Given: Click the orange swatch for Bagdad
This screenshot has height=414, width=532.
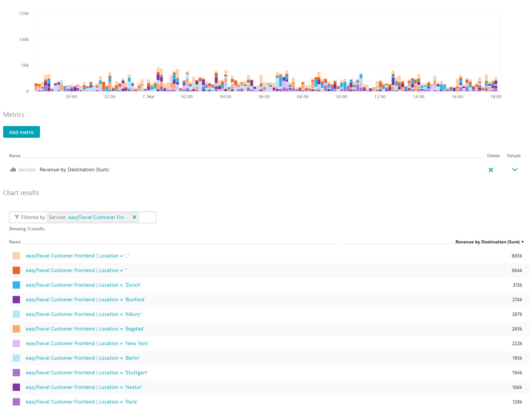Looking at the screenshot, I should point(16,329).
